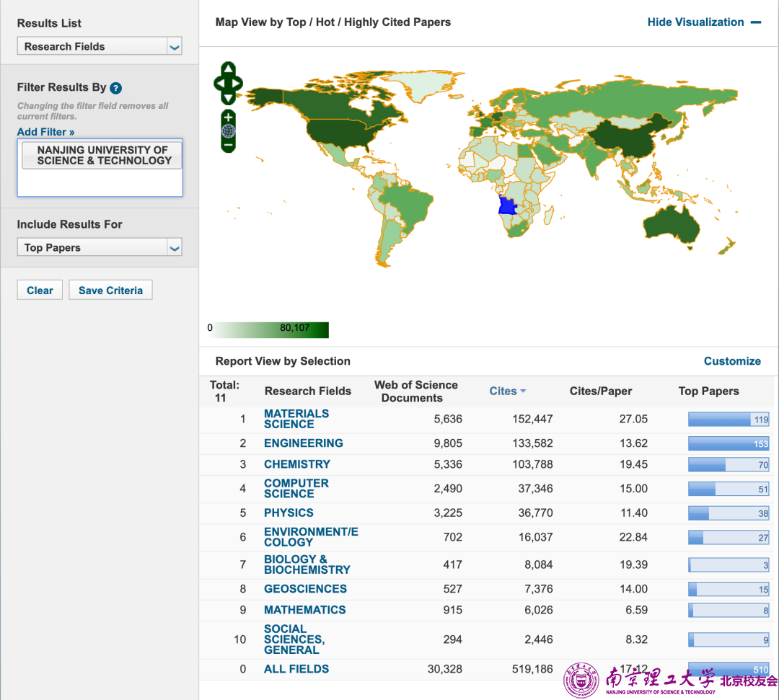This screenshot has width=779, height=700.
Task: Click the Biology & Biochemistry top papers bar 3
Action: (x=729, y=565)
